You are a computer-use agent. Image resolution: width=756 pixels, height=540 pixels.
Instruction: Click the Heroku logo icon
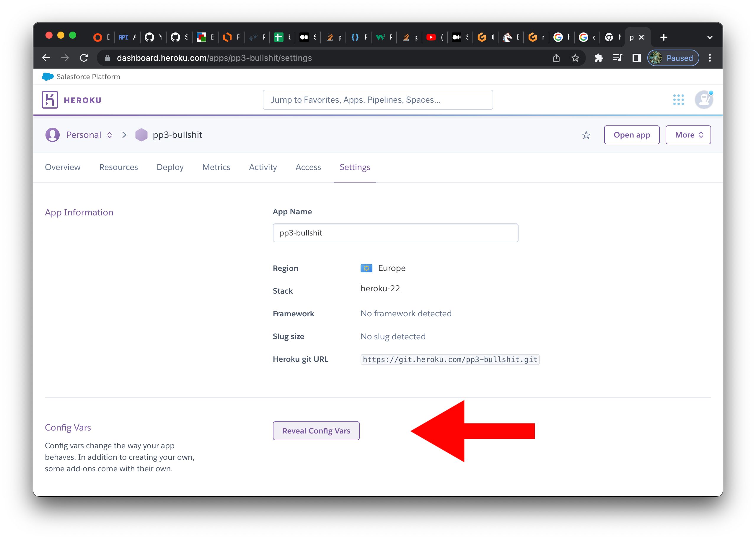point(50,100)
